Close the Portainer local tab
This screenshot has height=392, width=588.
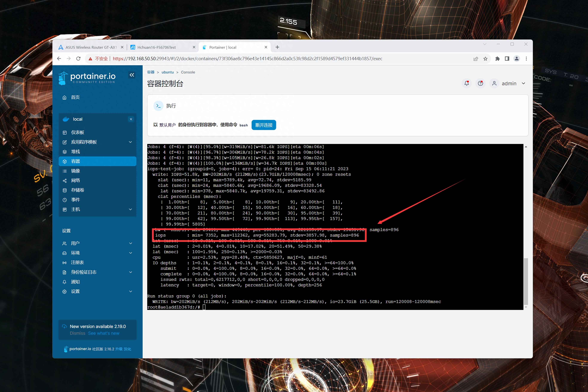pos(266,47)
